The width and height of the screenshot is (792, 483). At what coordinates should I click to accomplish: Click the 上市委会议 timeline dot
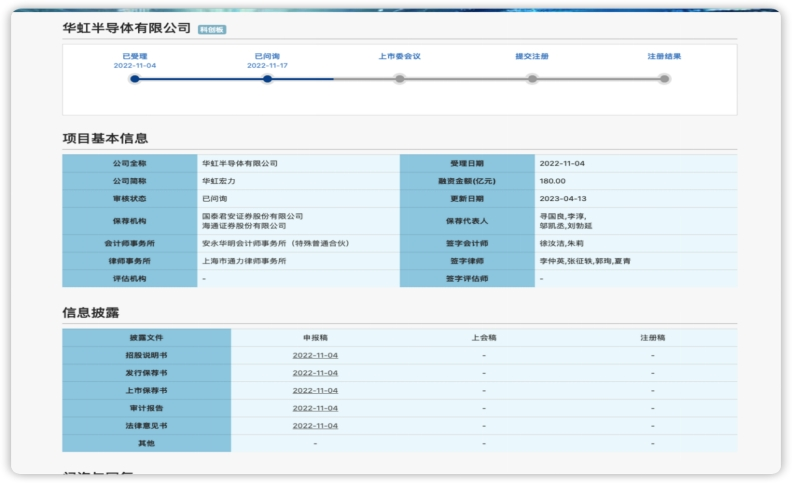(x=400, y=79)
